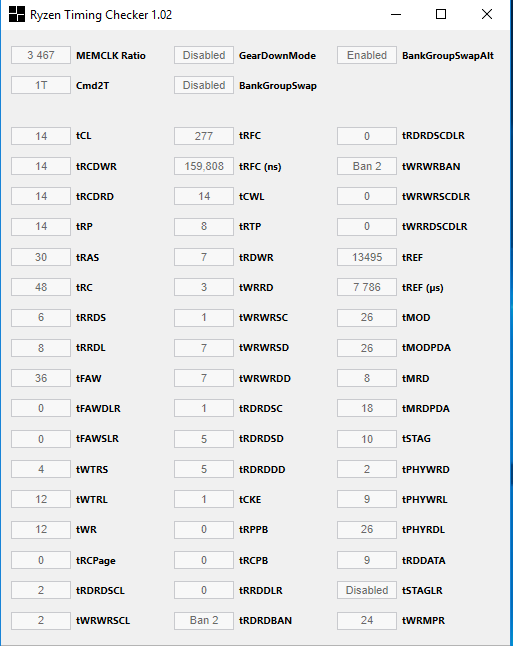This screenshot has height=646, width=513.
Task: Select the Cmd2T 1T value box
Action: (41, 85)
